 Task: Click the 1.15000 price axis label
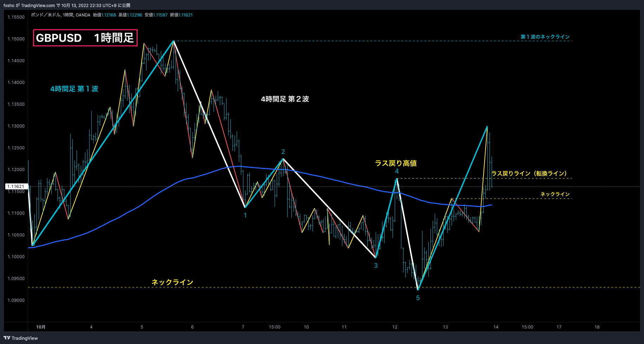point(16,39)
